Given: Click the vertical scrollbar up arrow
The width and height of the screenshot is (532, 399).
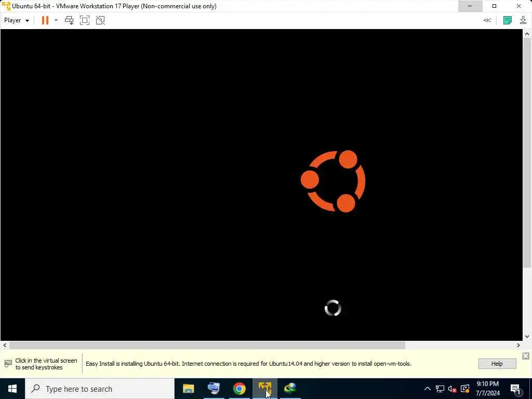Looking at the screenshot, I should click(527, 34).
